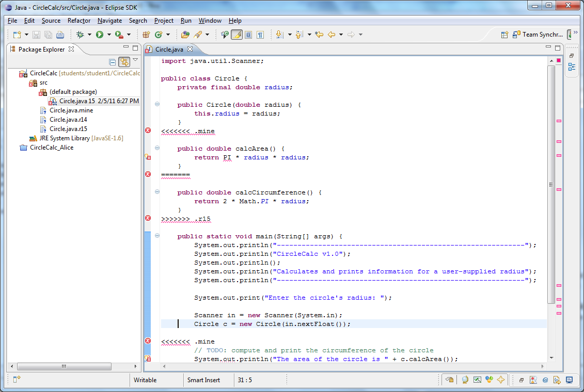584x392 pixels.
Task: Close the Circle.java editor tab
Action: coord(190,49)
